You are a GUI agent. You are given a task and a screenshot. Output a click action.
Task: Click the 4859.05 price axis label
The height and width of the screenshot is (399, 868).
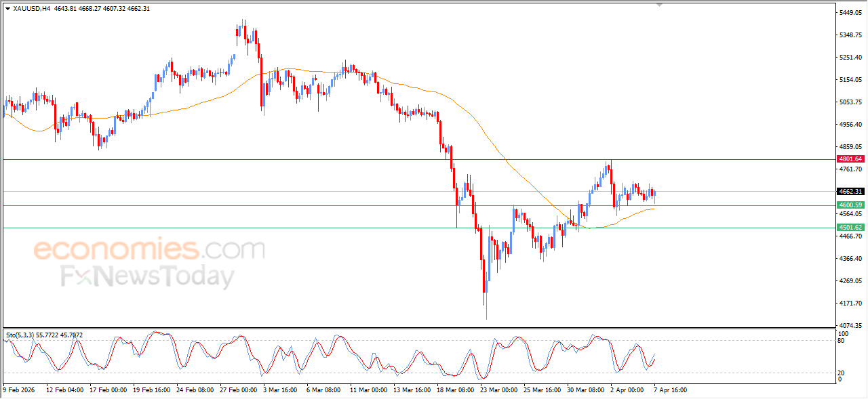[852, 147]
